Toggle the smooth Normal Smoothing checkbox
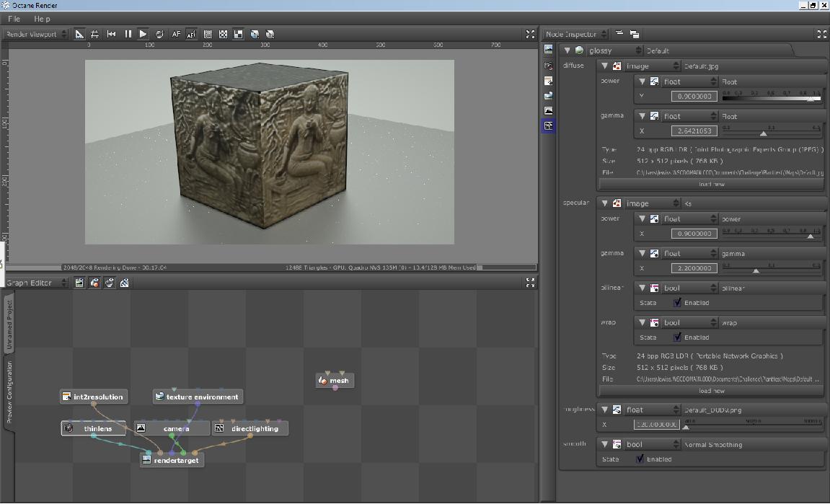This screenshot has width=830, height=504. click(x=640, y=459)
